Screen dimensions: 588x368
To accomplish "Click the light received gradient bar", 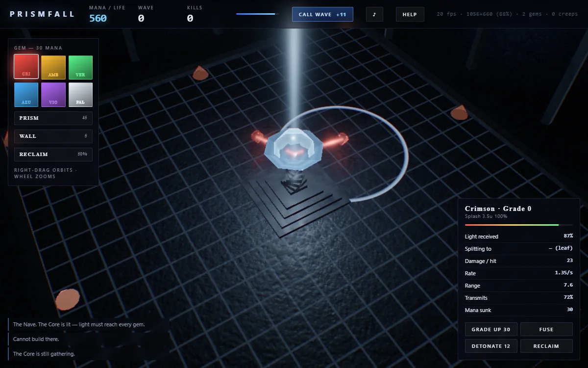I will (519, 225).
